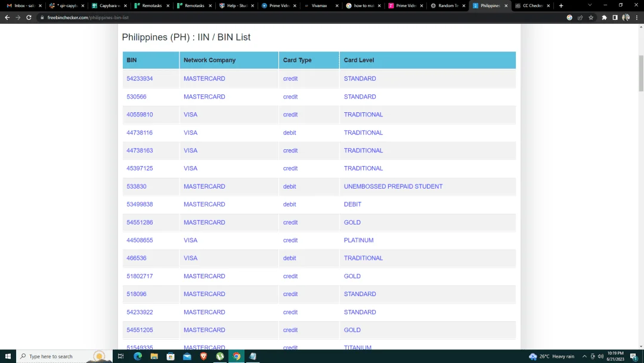Open the Chrome profile avatar

tap(626, 18)
